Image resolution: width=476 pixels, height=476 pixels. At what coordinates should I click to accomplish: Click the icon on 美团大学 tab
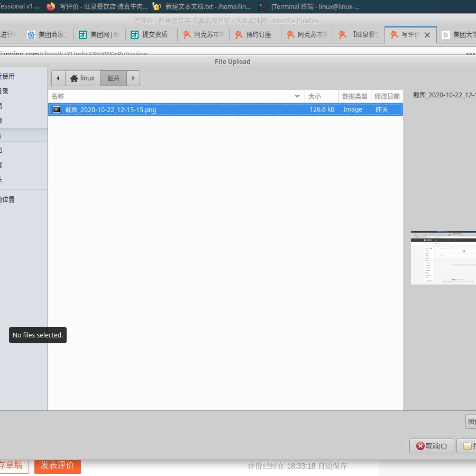coord(445,35)
